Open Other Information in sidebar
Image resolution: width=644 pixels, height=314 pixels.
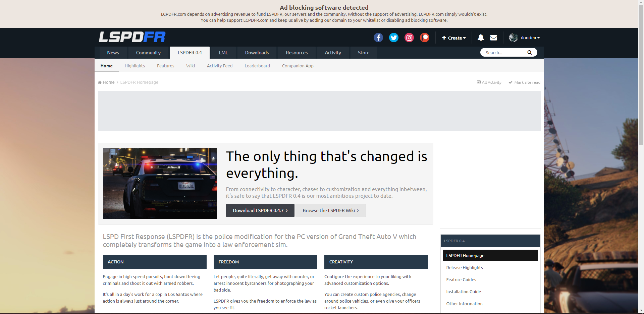[x=465, y=304]
